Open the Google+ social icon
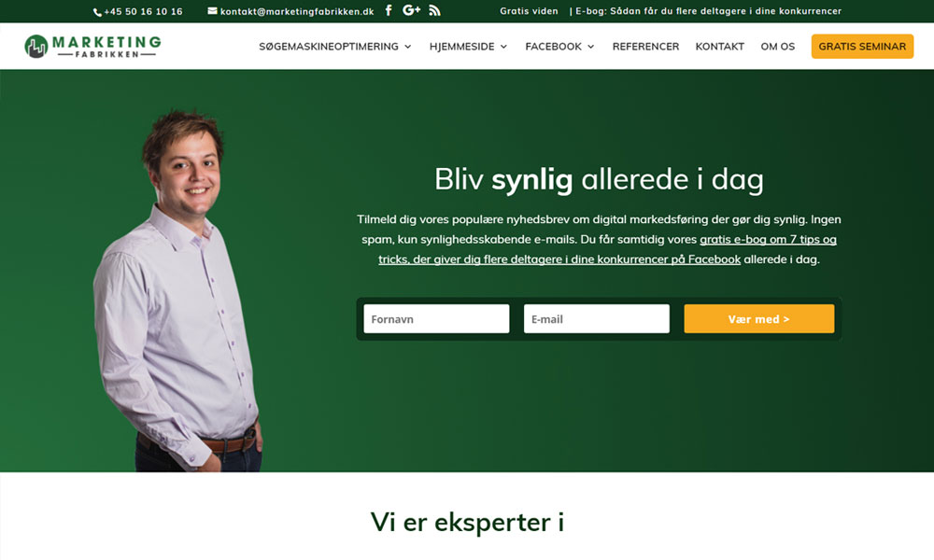Image resolution: width=934 pixels, height=560 pixels. click(411, 10)
